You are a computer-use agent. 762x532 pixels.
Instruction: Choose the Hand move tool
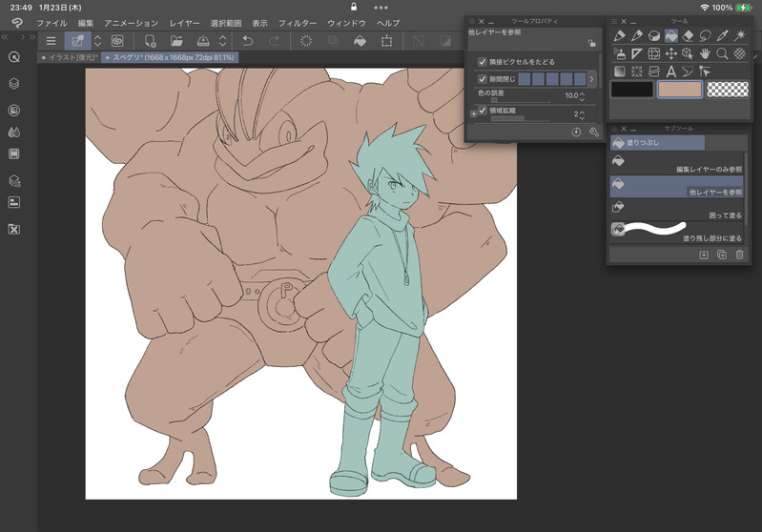[706, 53]
